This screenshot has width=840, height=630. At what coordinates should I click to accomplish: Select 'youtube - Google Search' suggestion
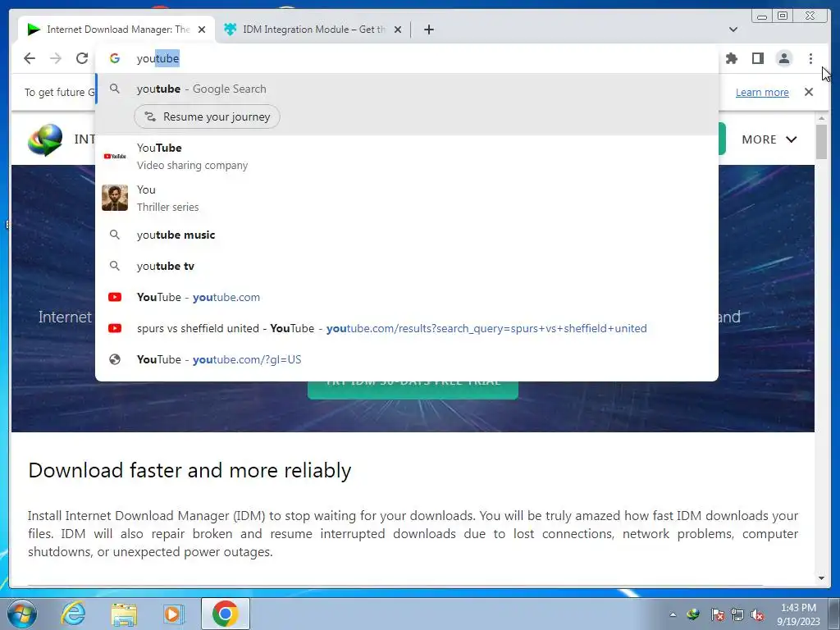click(x=407, y=89)
